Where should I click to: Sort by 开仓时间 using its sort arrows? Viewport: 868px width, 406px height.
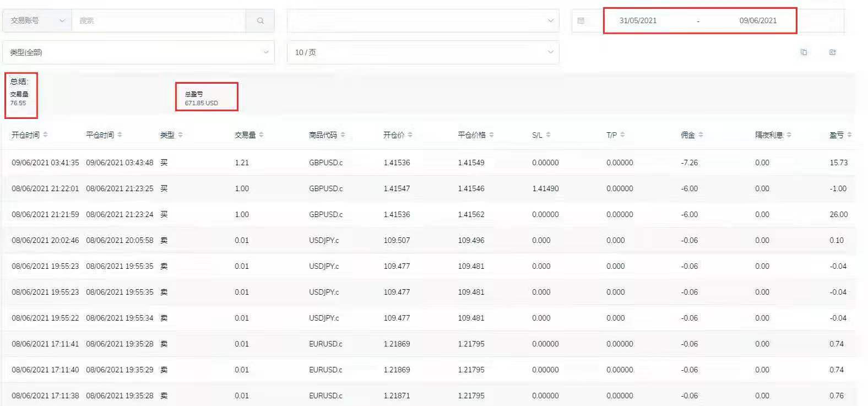click(45, 134)
